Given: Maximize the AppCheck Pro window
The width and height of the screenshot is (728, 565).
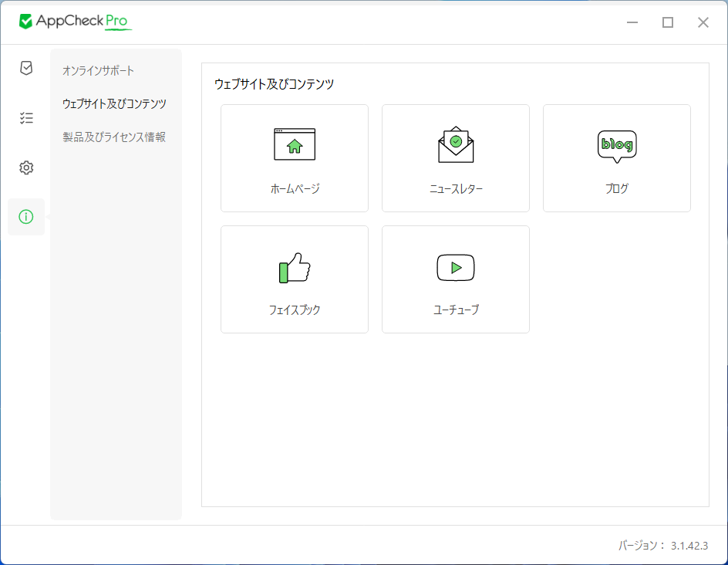Looking at the screenshot, I should [x=668, y=22].
